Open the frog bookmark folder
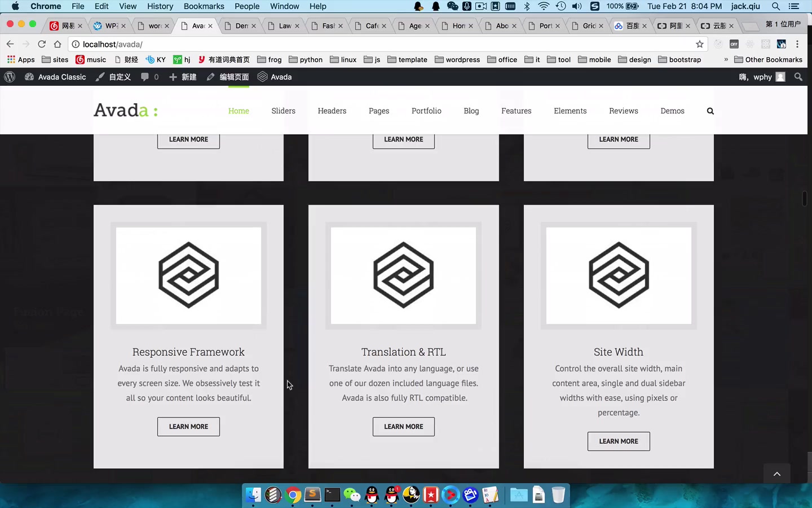The height and width of the screenshot is (508, 812). [270, 59]
